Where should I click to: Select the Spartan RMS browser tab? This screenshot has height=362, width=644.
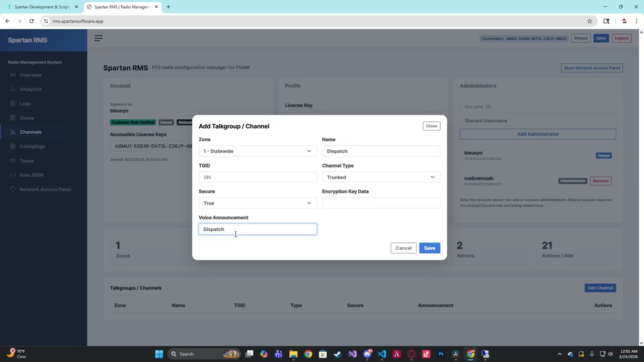point(122,7)
